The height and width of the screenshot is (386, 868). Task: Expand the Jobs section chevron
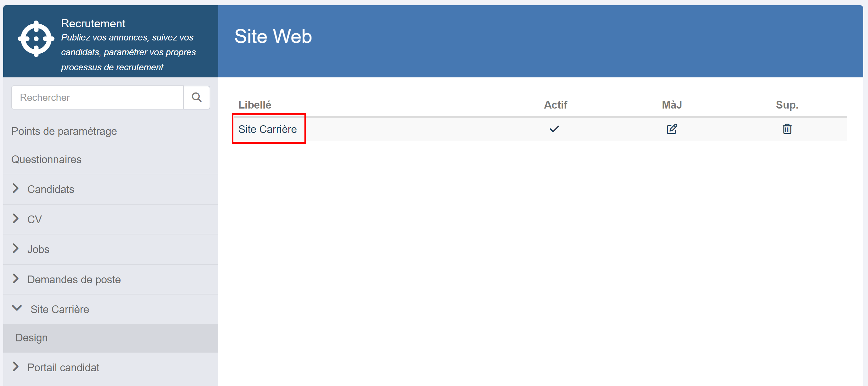[x=15, y=249]
